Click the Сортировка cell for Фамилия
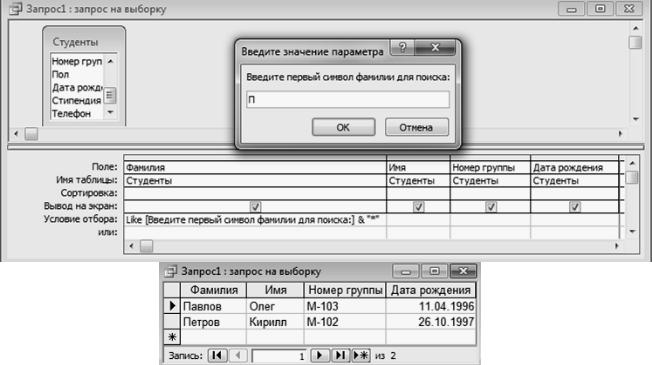 (255, 193)
